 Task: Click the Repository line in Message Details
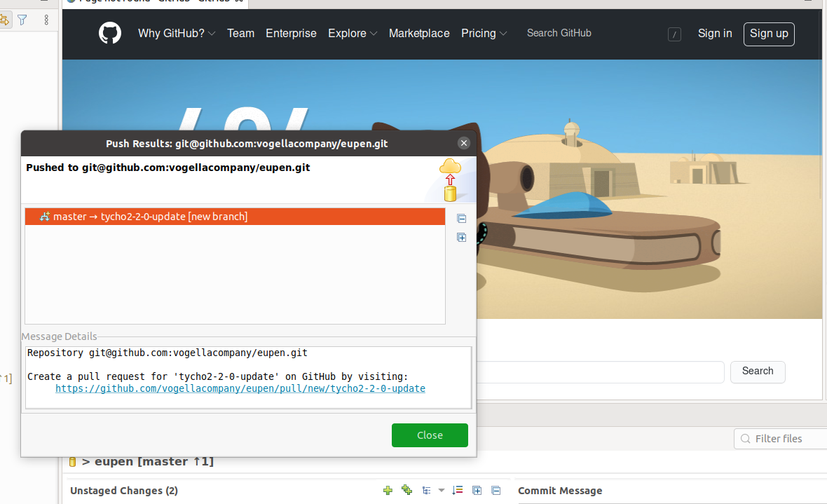coord(168,353)
